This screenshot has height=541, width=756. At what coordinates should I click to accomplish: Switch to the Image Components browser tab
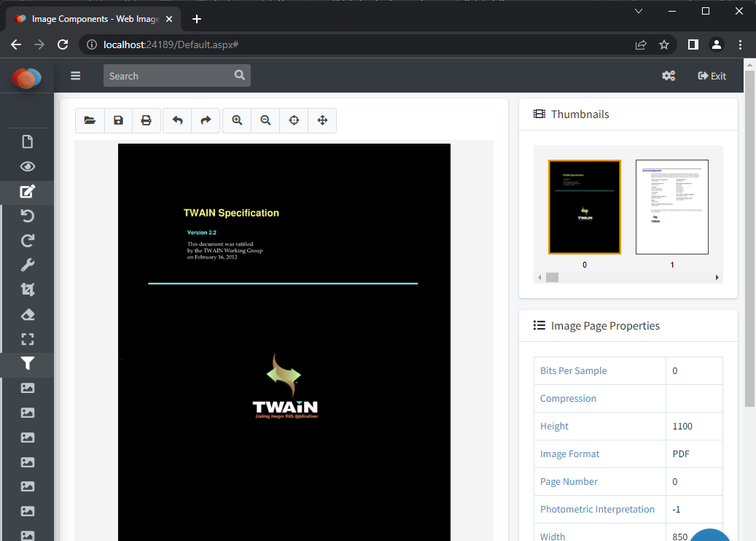(93, 19)
